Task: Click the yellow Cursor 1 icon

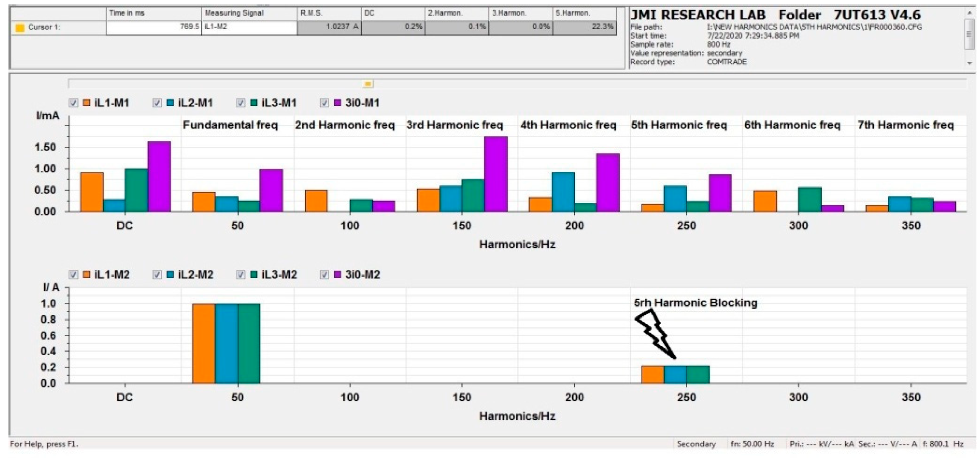Action: (x=20, y=28)
